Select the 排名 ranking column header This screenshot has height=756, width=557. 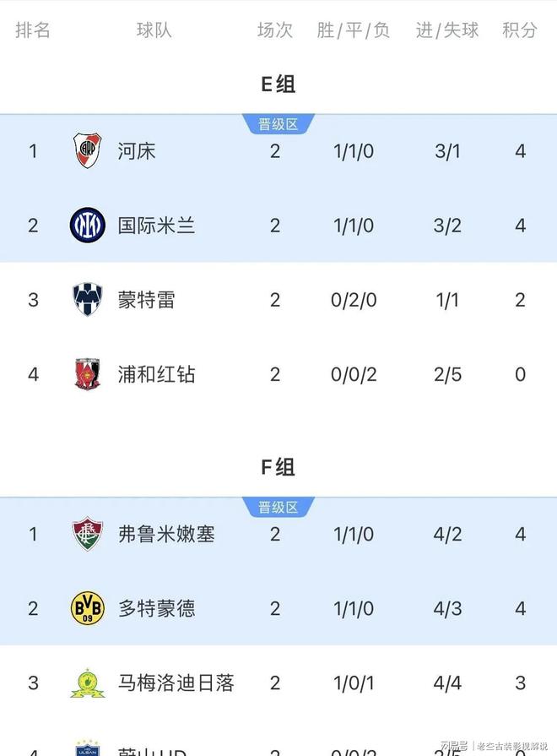33,30
